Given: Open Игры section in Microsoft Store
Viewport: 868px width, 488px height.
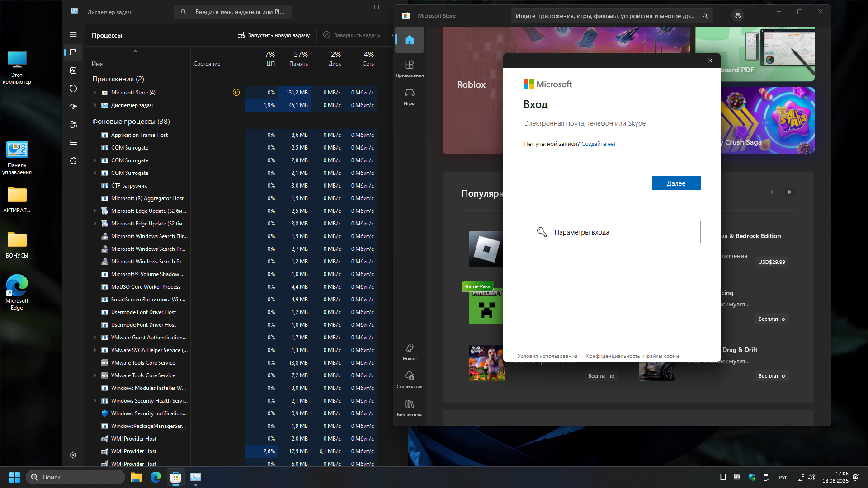Looking at the screenshot, I should coord(410,97).
